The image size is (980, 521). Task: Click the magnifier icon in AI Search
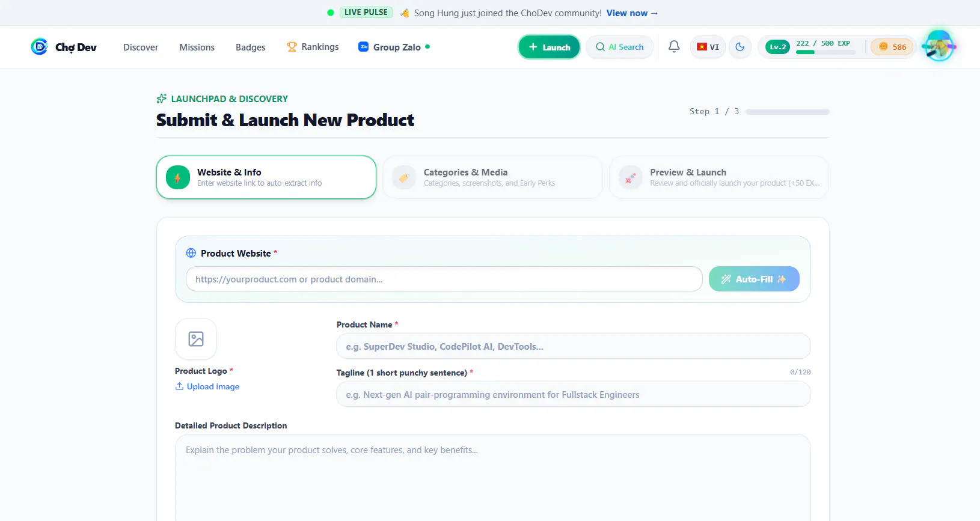pyautogui.click(x=600, y=47)
